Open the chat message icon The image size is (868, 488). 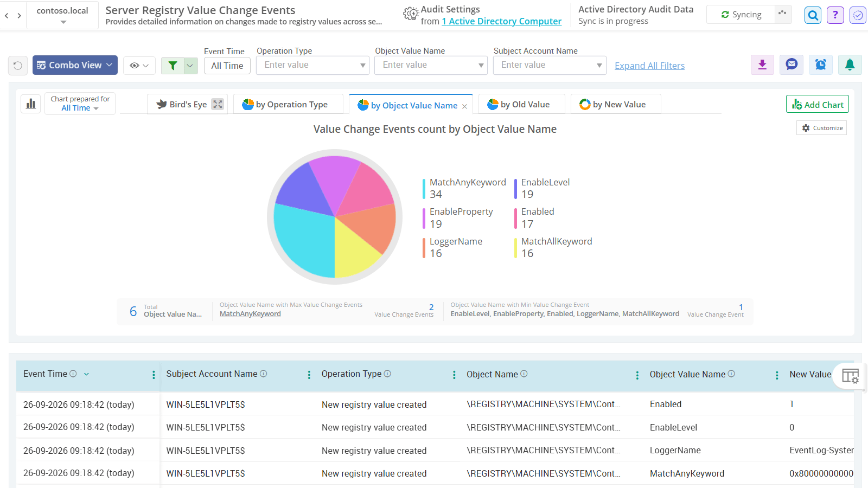(x=792, y=65)
